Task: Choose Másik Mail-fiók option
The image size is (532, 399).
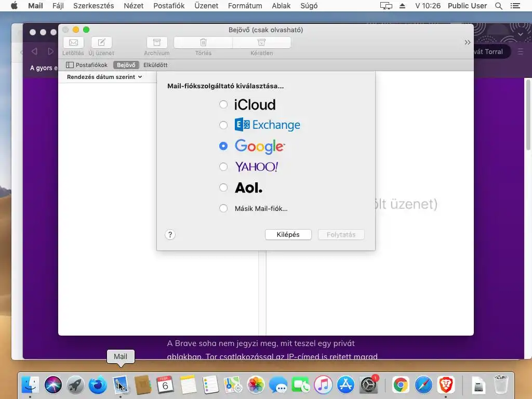Action: (x=223, y=208)
